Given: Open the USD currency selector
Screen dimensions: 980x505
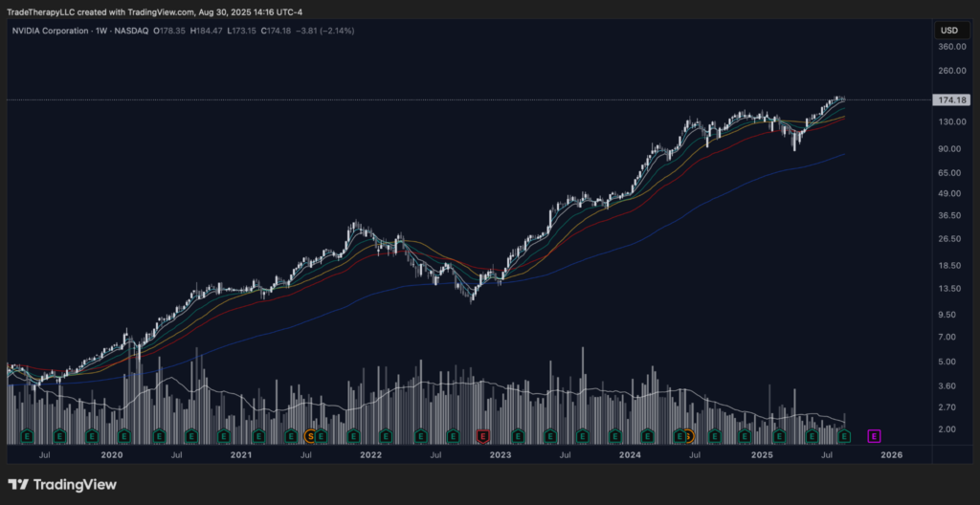Looking at the screenshot, I should coord(948,31).
